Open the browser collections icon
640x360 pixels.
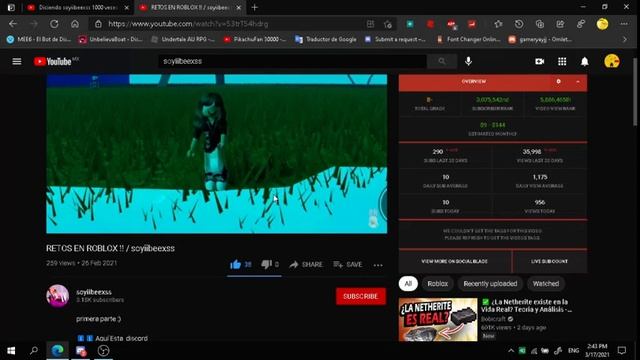pos(540,24)
